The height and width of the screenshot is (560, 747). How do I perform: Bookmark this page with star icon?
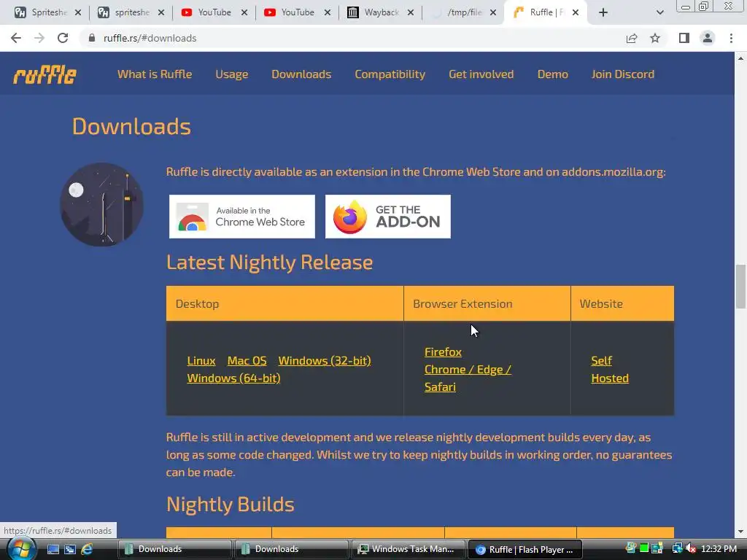(x=655, y=38)
